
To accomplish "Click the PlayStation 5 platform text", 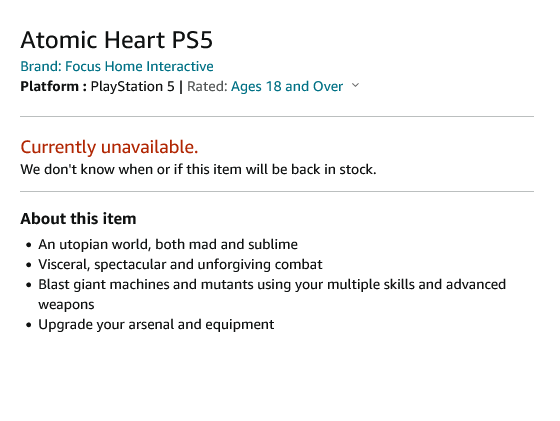I will click(132, 86).
